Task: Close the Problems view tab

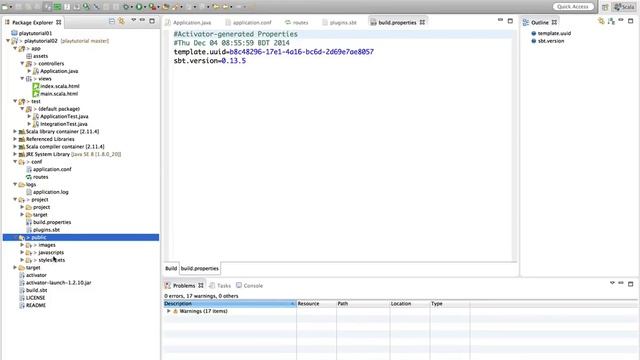Action: coord(201,286)
